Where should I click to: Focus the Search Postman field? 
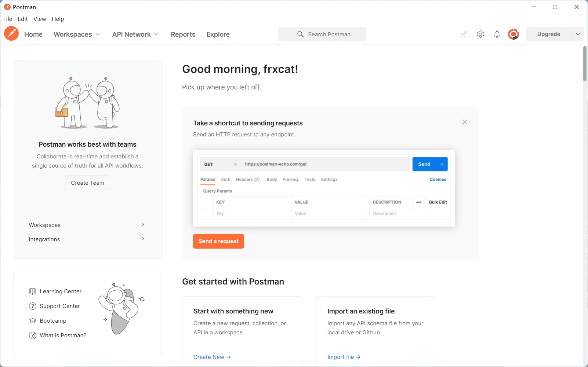[x=322, y=34]
